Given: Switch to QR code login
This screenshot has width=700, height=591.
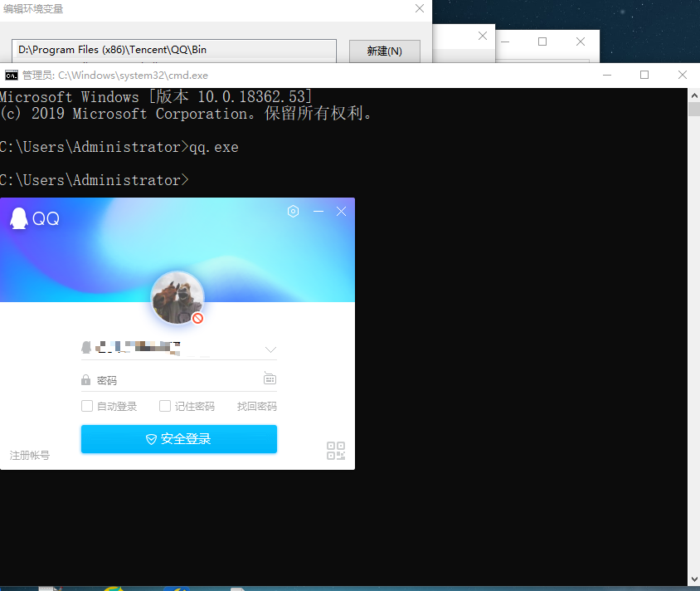Looking at the screenshot, I should (335, 450).
